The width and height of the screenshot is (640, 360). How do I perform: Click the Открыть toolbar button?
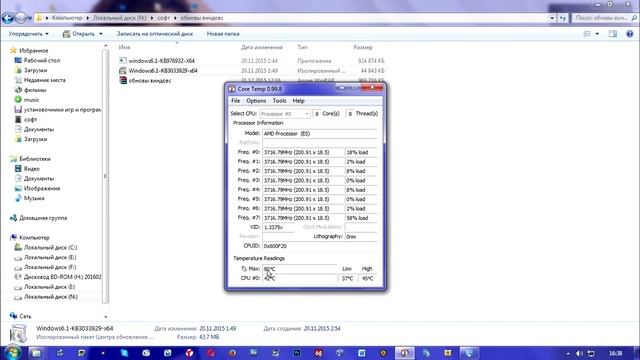[79, 34]
